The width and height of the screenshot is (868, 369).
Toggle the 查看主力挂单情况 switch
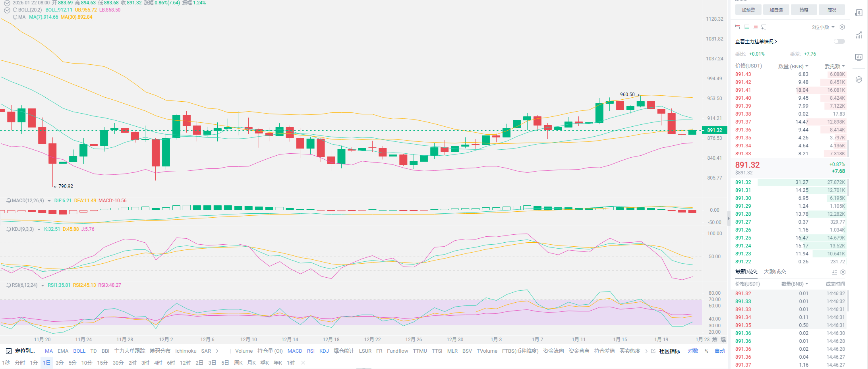coord(839,41)
